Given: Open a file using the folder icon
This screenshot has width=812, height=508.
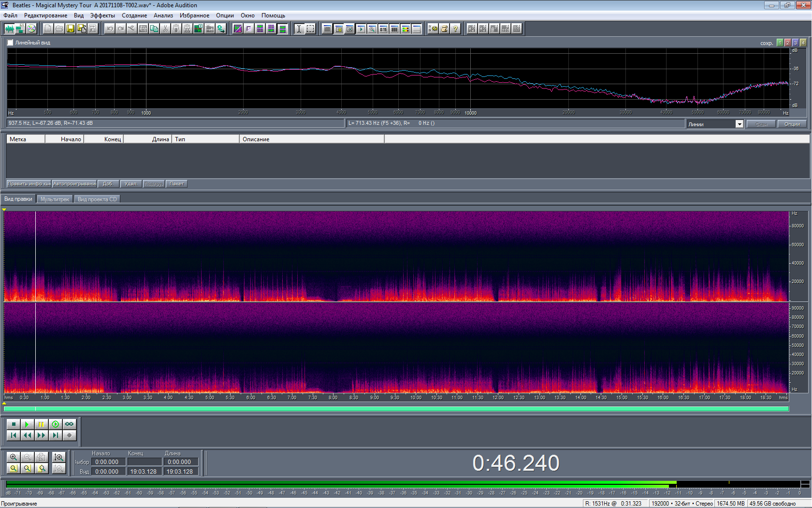Looking at the screenshot, I should coord(59,29).
